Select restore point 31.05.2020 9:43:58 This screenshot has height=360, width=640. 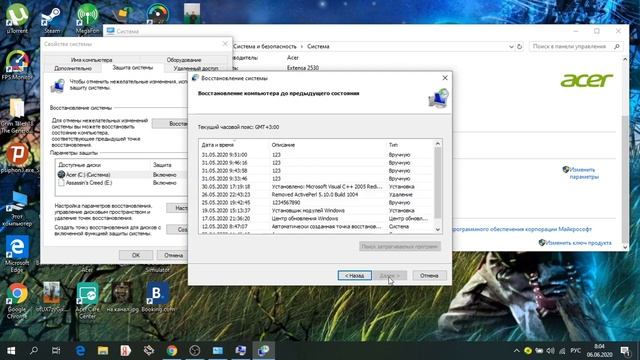(x=316, y=171)
